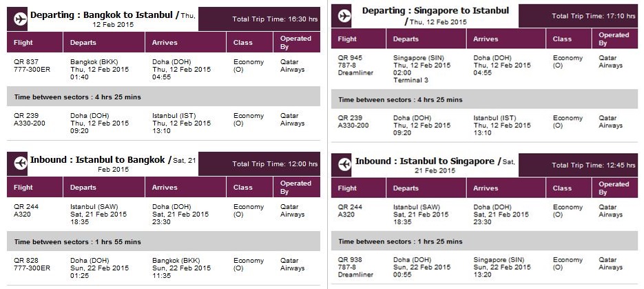Click the Istanbul to Bangkok inbound plane icon
Screen dimensions: 644x289
pyautogui.click(x=20, y=163)
